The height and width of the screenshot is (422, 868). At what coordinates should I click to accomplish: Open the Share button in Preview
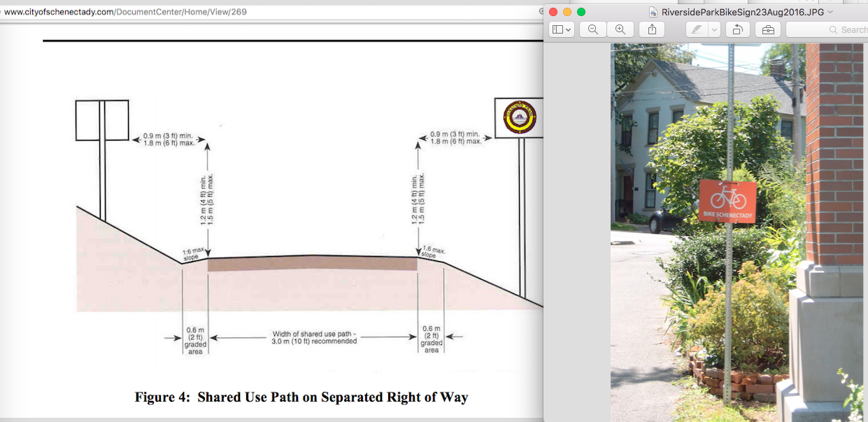coord(652,29)
